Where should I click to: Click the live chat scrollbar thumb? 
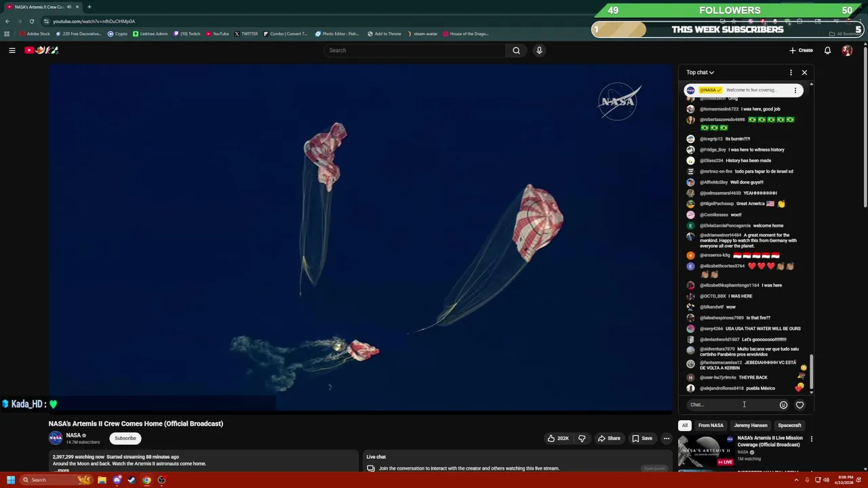811,373
